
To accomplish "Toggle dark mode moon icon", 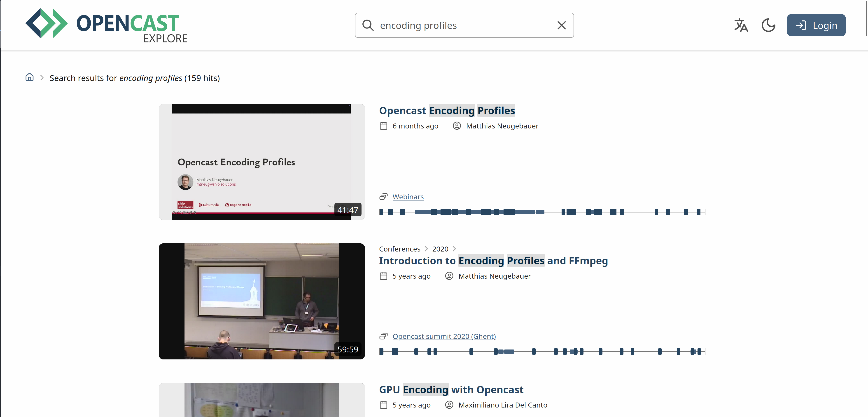I will [x=768, y=25].
